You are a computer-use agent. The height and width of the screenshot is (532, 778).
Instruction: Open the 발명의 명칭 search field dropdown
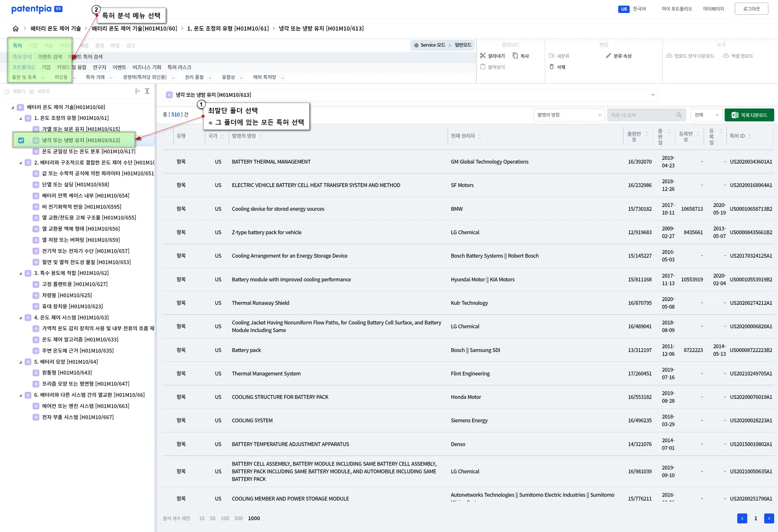[x=568, y=115]
